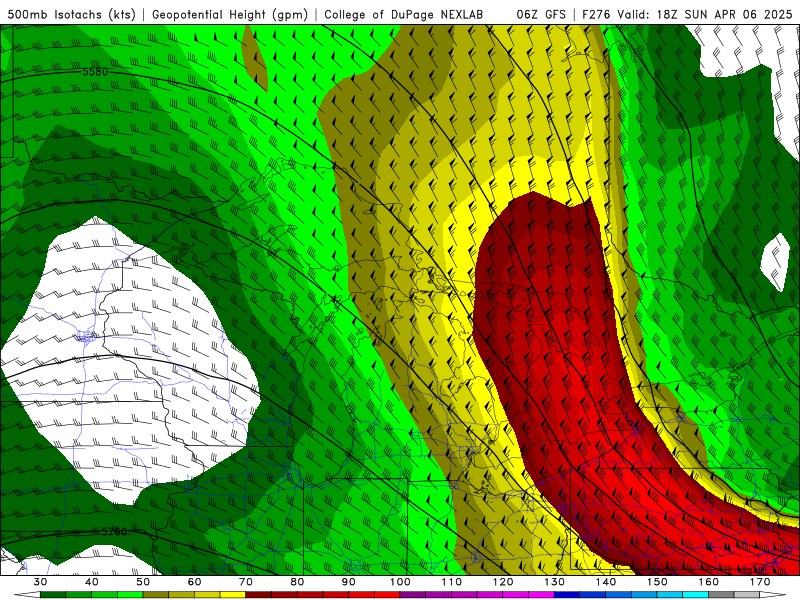Click the 60 label on the color scale

tap(194, 582)
